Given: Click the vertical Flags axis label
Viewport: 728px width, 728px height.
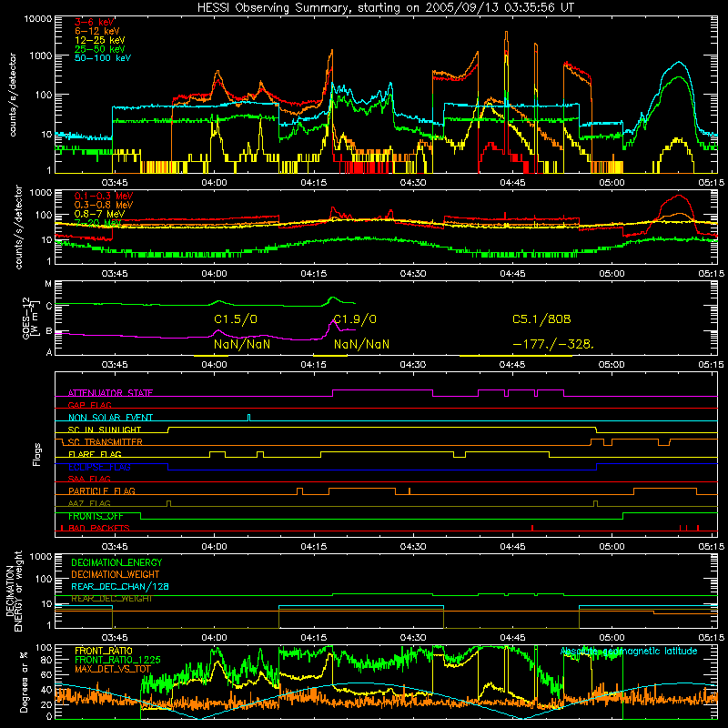Looking at the screenshot, I should click(x=37, y=454).
